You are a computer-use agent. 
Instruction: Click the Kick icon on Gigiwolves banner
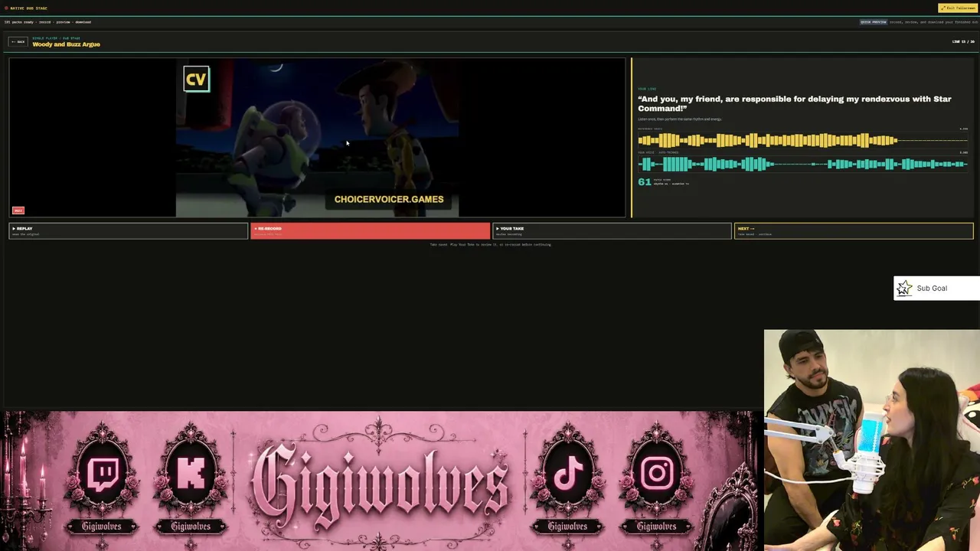pyautogui.click(x=191, y=474)
